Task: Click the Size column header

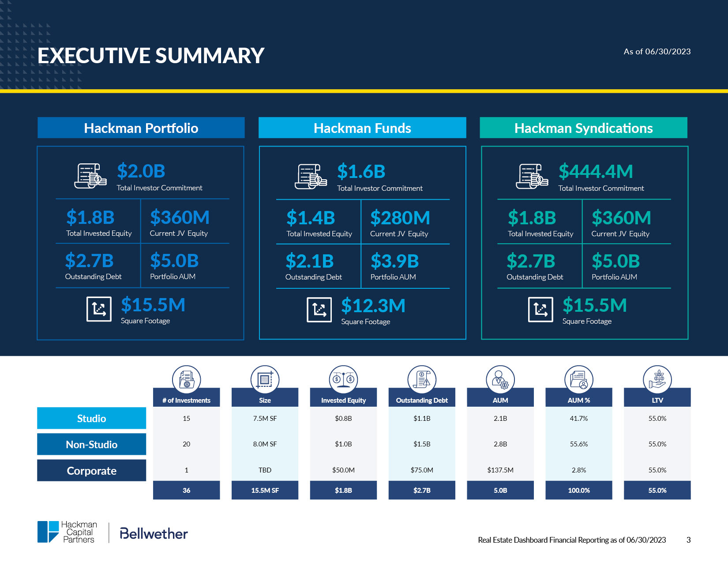Action: pos(265,400)
